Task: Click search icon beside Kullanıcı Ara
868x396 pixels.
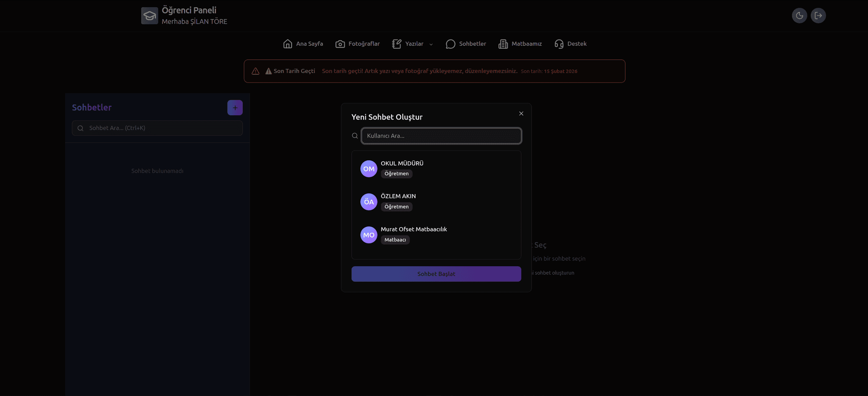Action: click(x=355, y=136)
